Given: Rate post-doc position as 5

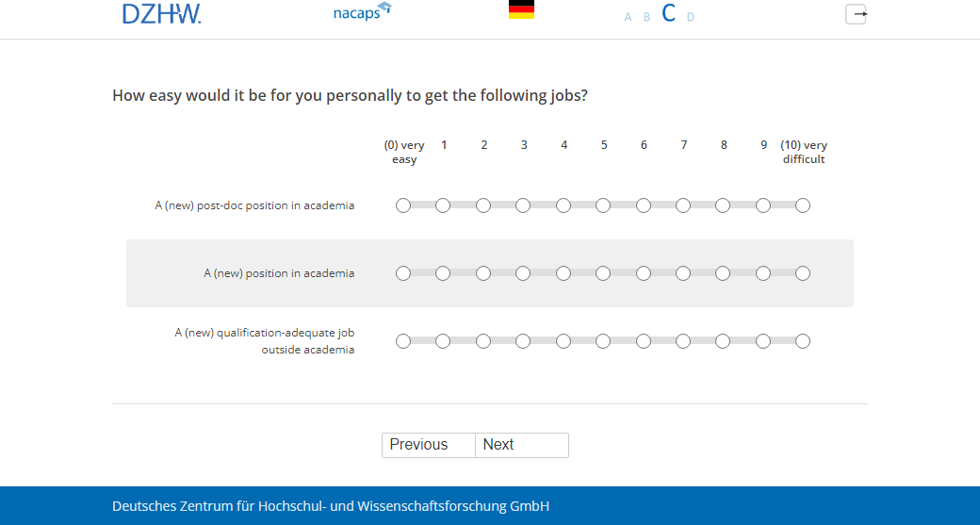Looking at the screenshot, I should (x=603, y=205).
